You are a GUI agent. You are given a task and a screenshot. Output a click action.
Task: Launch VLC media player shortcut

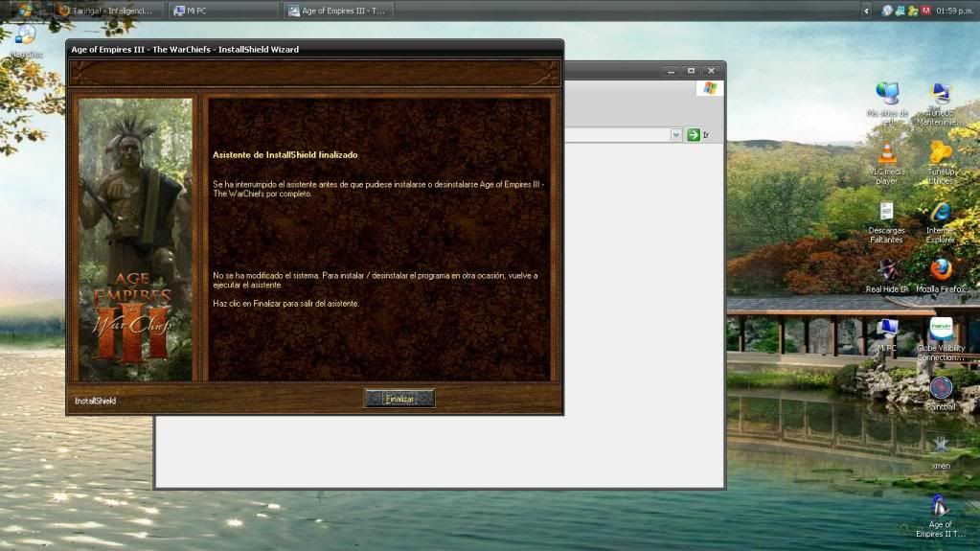pos(886,163)
